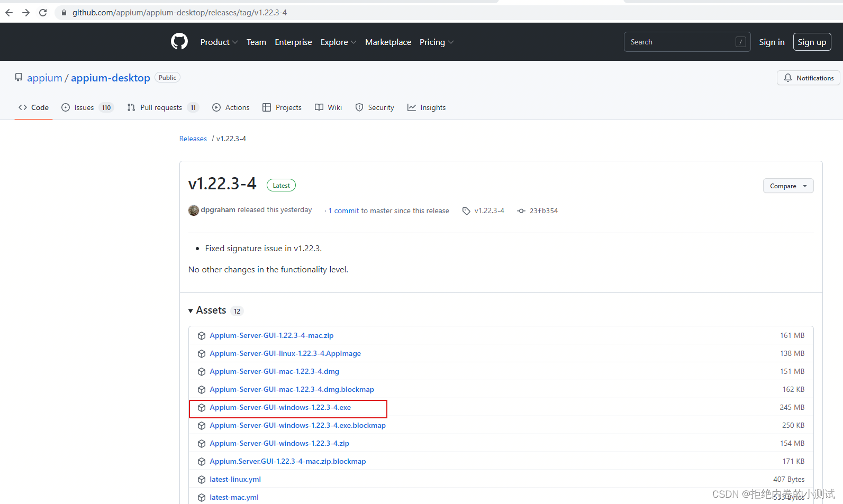Click package icon for windows-1.22.3-4.zip asset
The width and height of the screenshot is (843, 504).
coord(202,444)
